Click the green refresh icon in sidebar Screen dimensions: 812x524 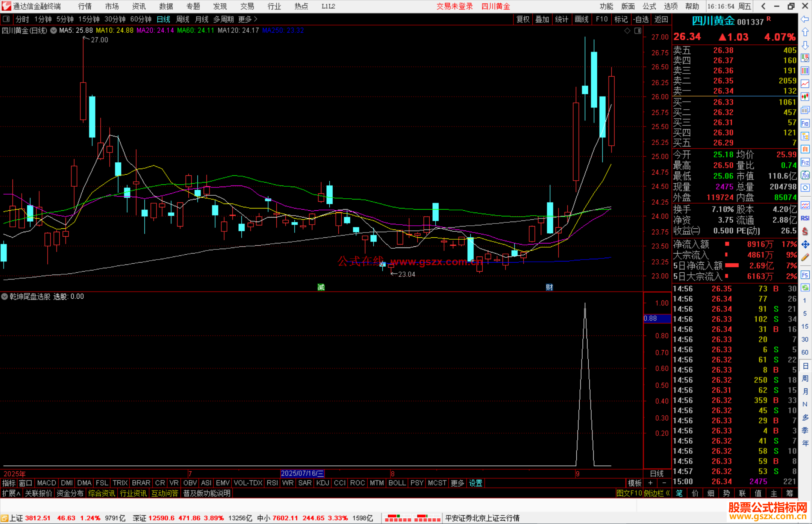(x=805, y=288)
